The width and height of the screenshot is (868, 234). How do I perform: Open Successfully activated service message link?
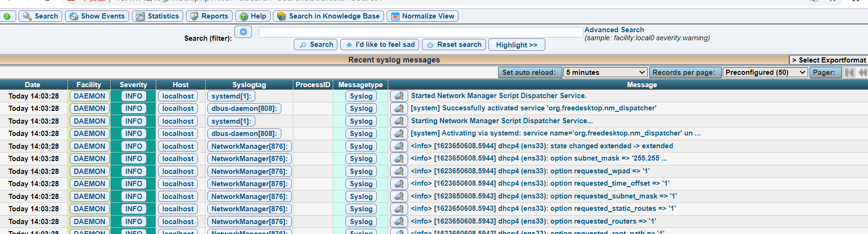533,108
